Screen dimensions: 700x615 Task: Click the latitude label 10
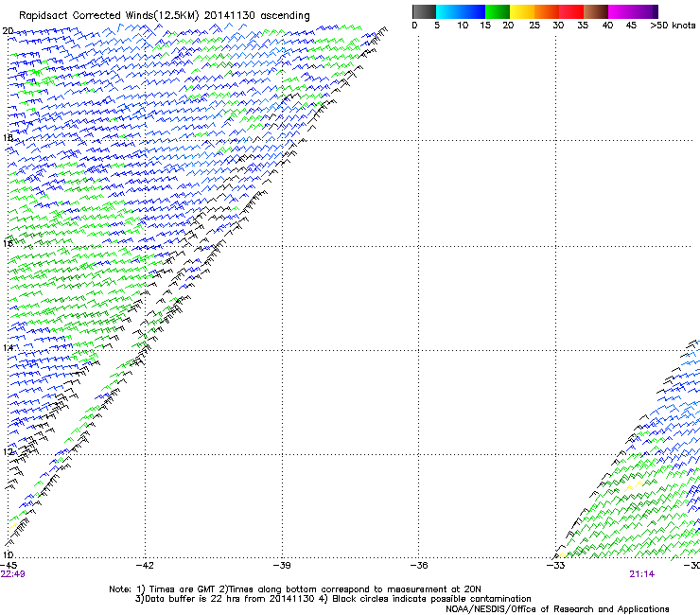click(8, 554)
